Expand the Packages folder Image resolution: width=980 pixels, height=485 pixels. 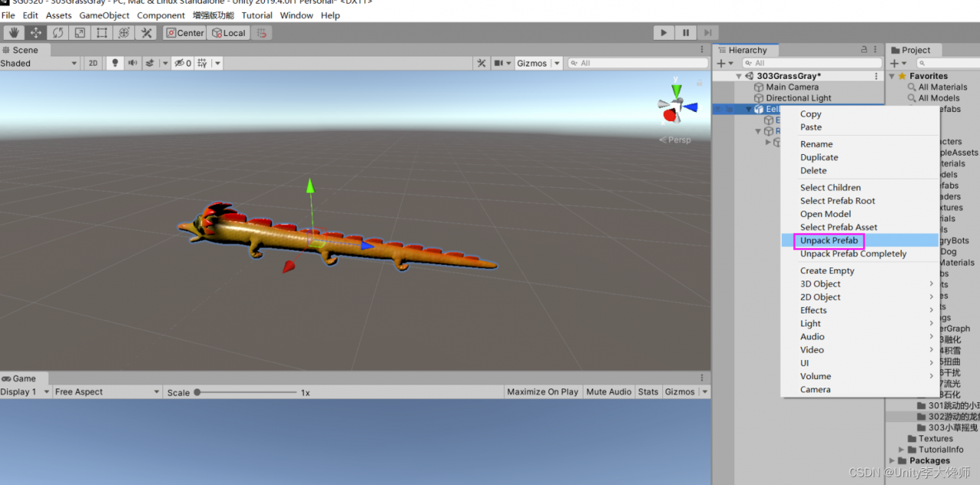point(892,461)
